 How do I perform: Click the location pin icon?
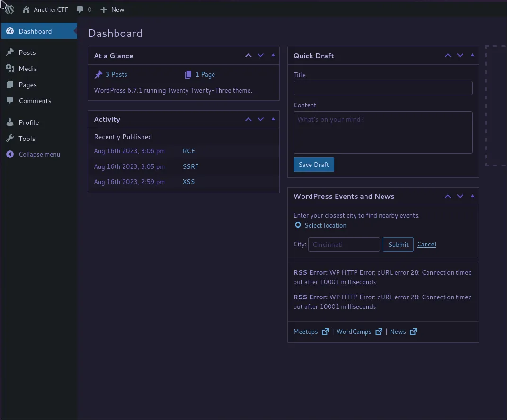point(298,226)
